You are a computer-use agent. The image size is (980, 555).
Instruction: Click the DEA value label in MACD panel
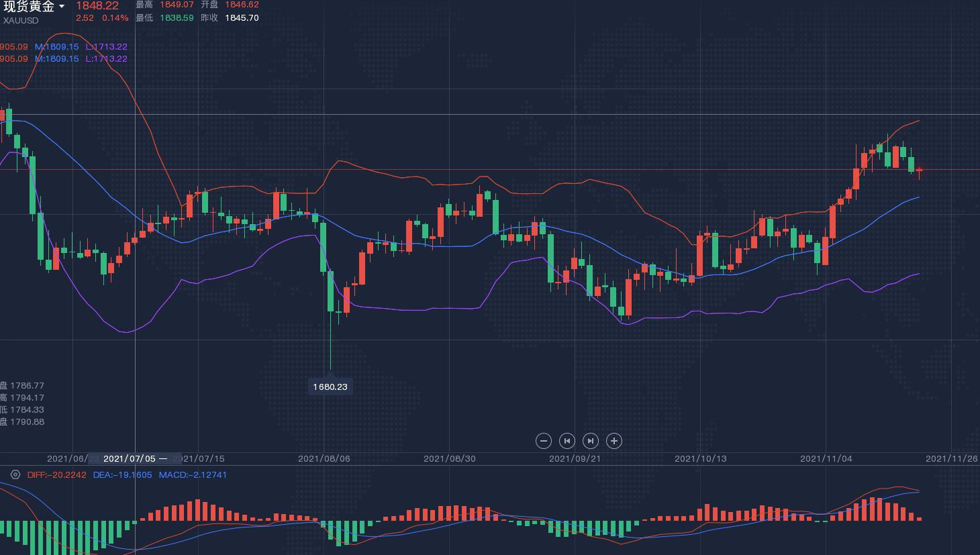tap(122, 474)
